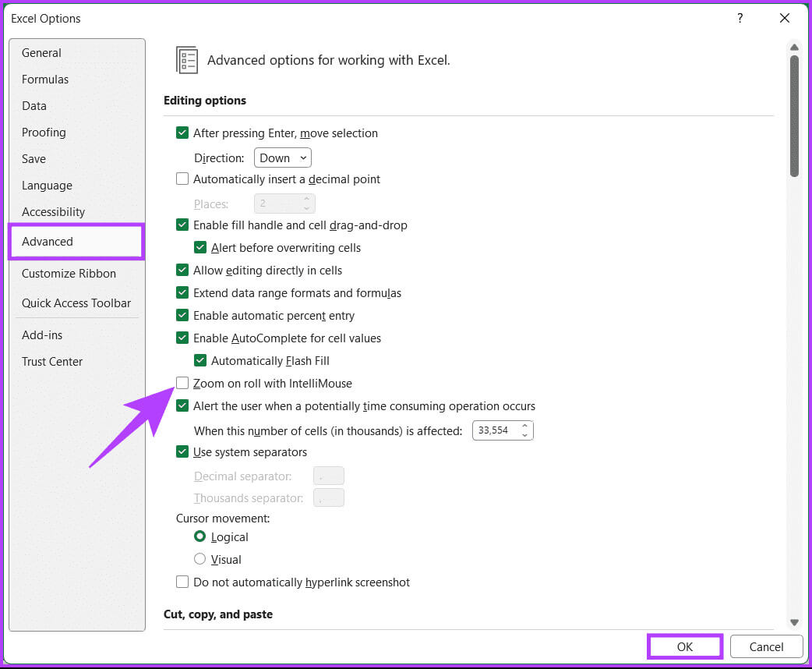The image size is (812, 669).
Task: Open the Direction dropdown showing Down
Action: click(x=283, y=158)
